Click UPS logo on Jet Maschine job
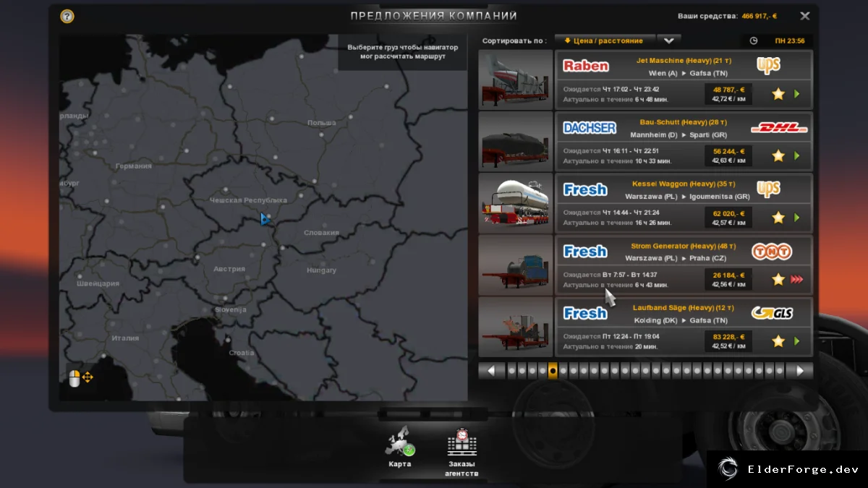 tap(768, 66)
